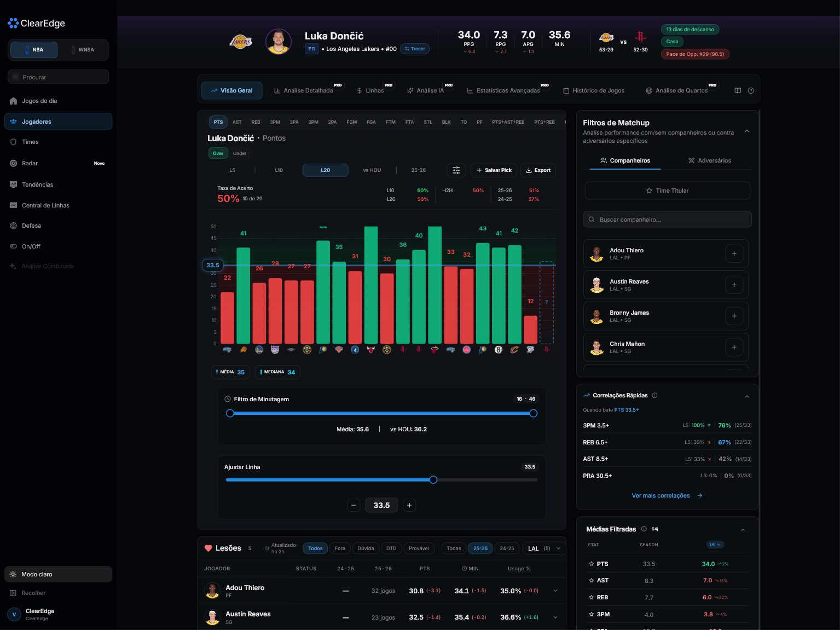This screenshot has height=630, width=840.
Task: Toggle the Time Titular starters filter
Action: click(x=667, y=190)
